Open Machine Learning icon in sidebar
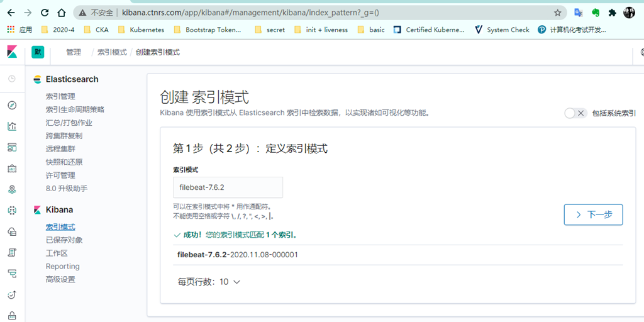This screenshot has height=322, width=644. pyautogui.click(x=13, y=210)
